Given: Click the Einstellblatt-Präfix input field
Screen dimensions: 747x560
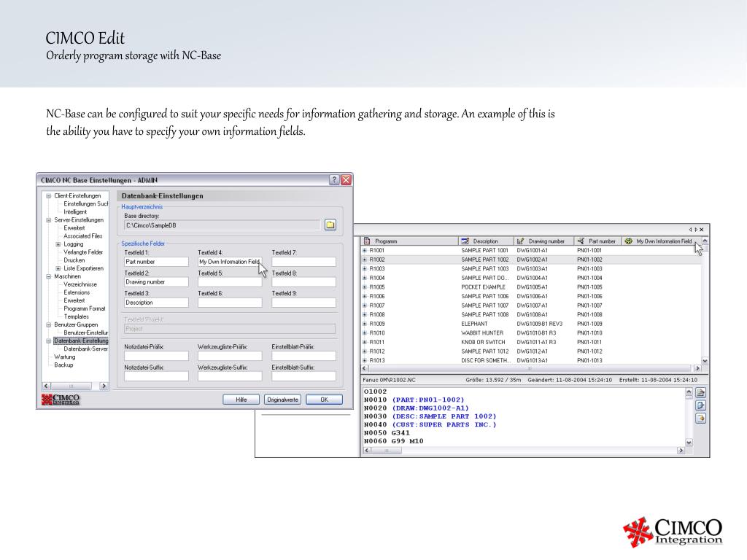Looking at the screenshot, I should tap(304, 356).
